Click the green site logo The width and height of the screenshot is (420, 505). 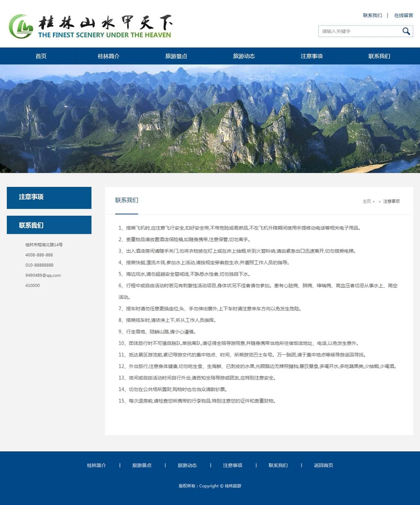tap(21, 27)
